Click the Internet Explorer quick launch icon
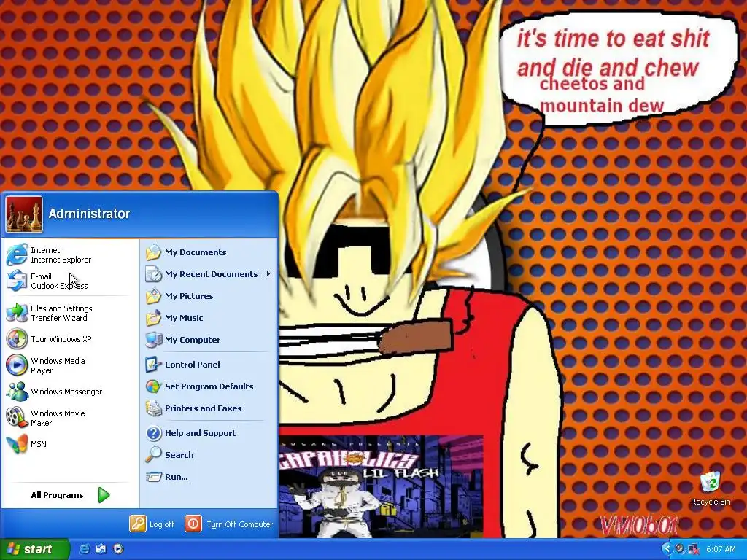Image resolution: width=747 pixels, height=560 pixels. [84, 549]
